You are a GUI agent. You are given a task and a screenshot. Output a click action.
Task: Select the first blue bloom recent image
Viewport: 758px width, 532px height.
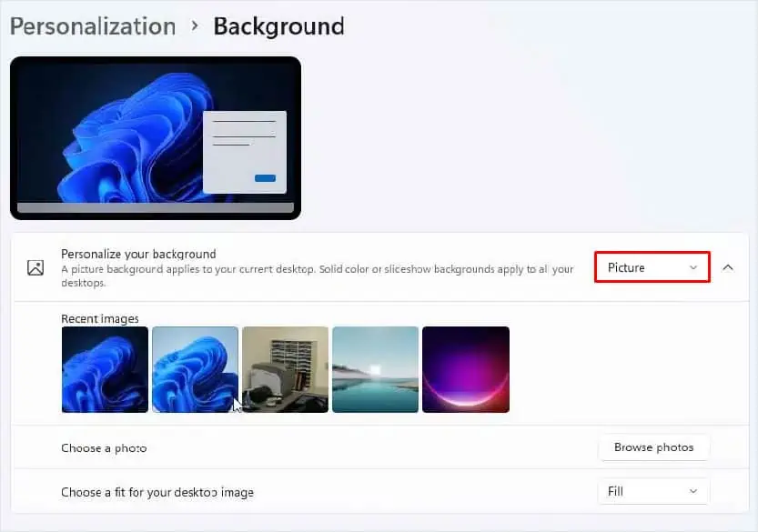[104, 369]
